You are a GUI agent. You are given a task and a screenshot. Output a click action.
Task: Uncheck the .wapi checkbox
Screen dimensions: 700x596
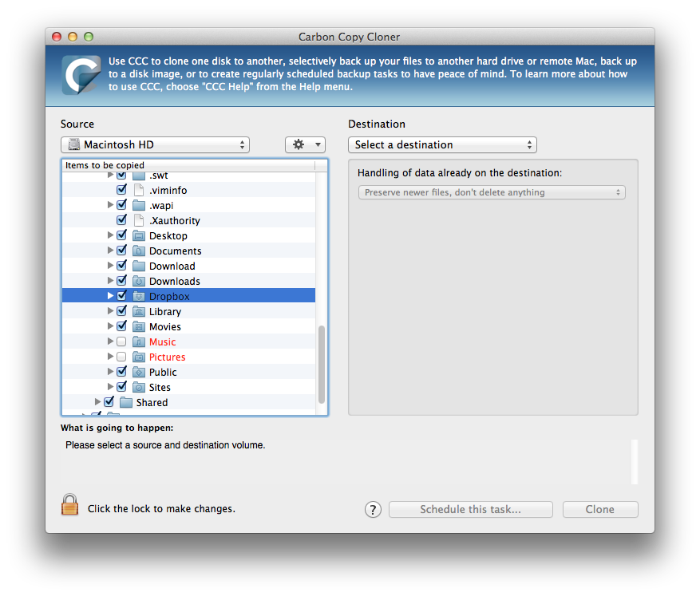point(121,205)
